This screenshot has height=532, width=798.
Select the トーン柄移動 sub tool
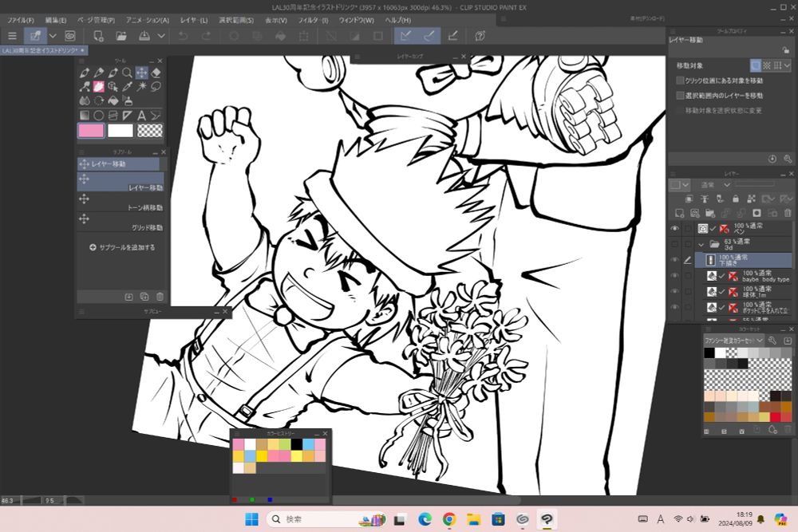click(x=120, y=203)
